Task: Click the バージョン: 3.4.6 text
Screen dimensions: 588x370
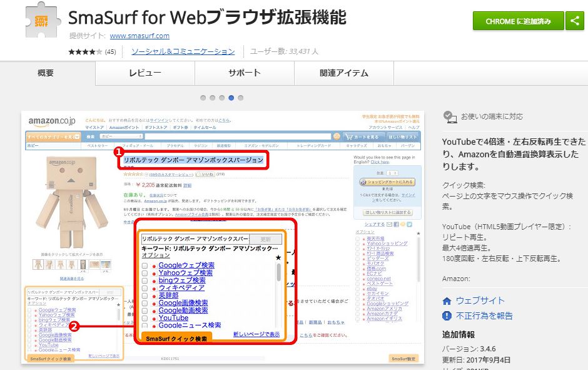Action: (x=469, y=349)
